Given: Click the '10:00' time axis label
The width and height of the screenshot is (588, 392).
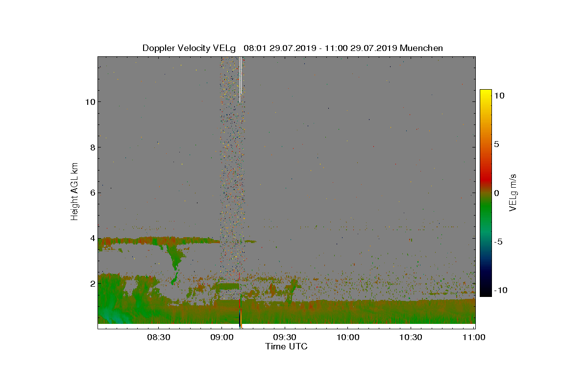Looking at the screenshot, I should point(348,337).
